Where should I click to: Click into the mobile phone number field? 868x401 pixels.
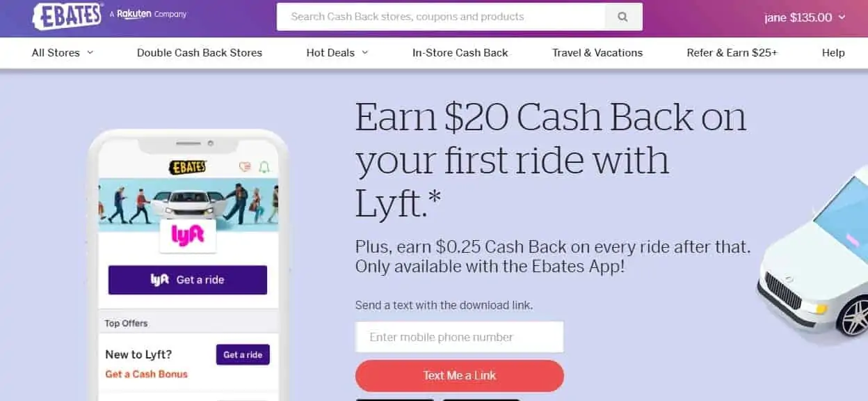[460, 337]
